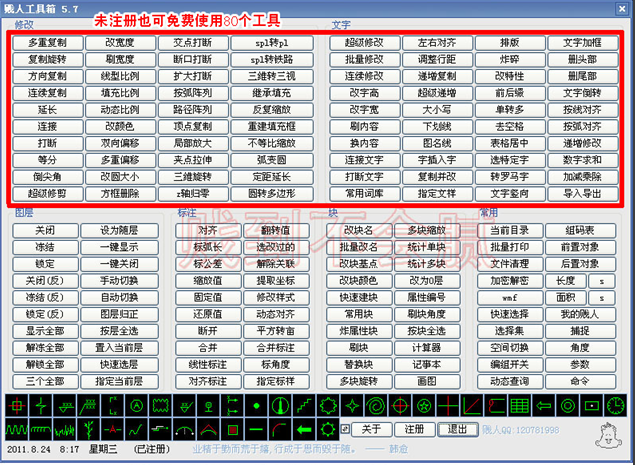Click the 文字加框 button
Image resolution: width=635 pixels, height=465 pixels.
tap(583, 43)
